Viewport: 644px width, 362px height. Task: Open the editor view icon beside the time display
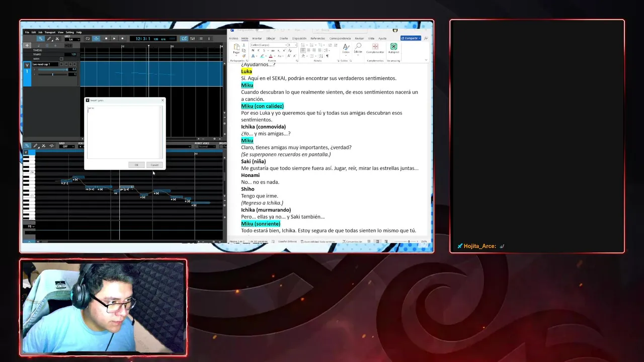pyautogui.click(x=184, y=39)
